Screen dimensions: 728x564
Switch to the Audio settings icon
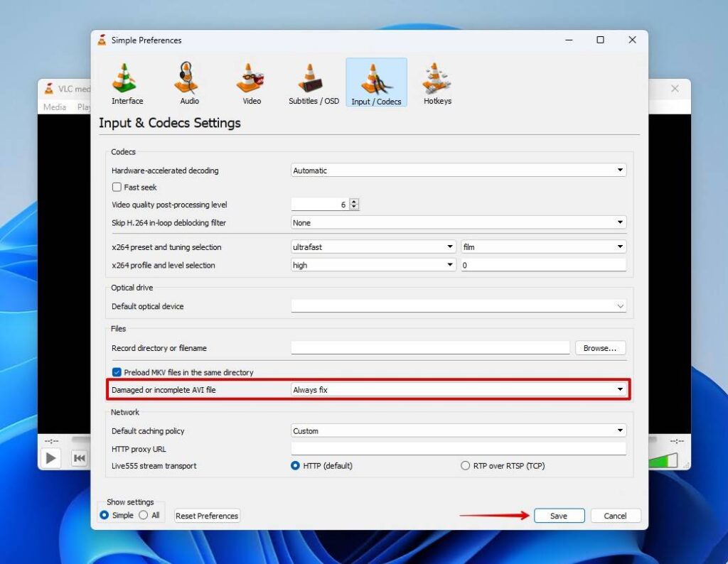(188, 81)
